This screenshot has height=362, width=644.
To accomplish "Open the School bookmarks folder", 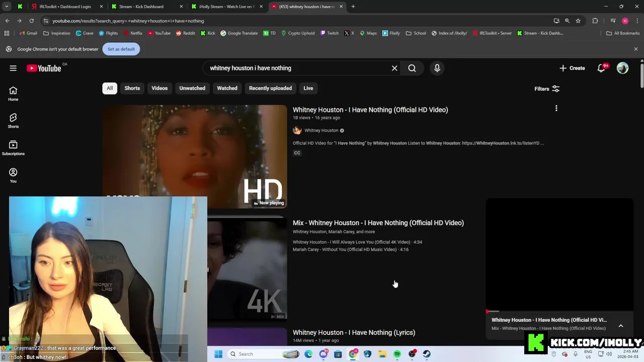I will point(416,33).
